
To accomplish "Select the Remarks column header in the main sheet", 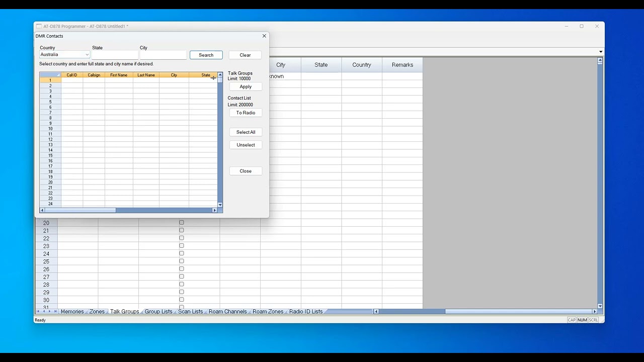I will (x=403, y=65).
